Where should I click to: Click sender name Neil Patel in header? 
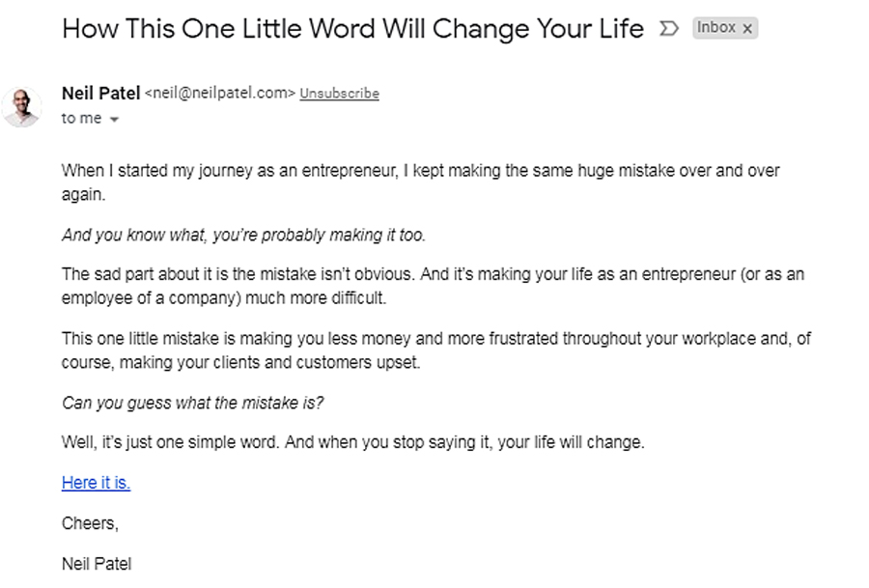tap(99, 93)
